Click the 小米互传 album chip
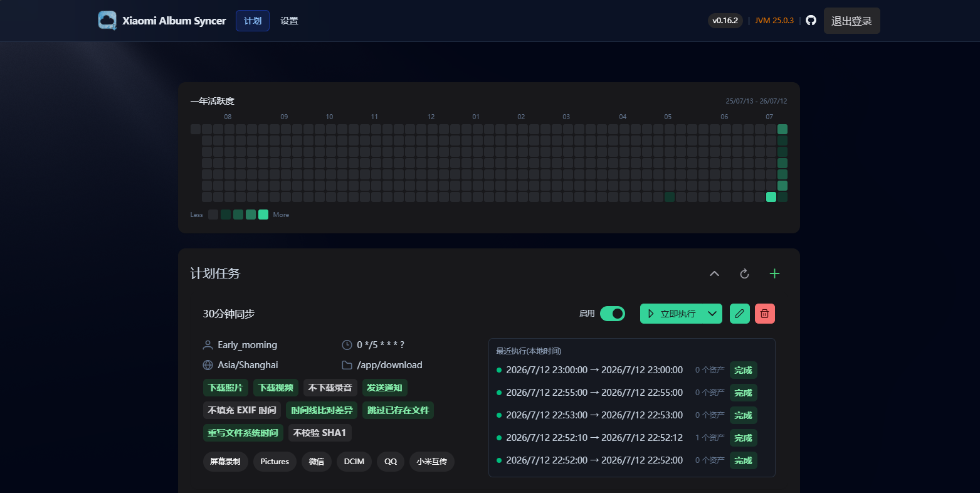The height and width of the screenshot is (493, 980). point(432,462)
